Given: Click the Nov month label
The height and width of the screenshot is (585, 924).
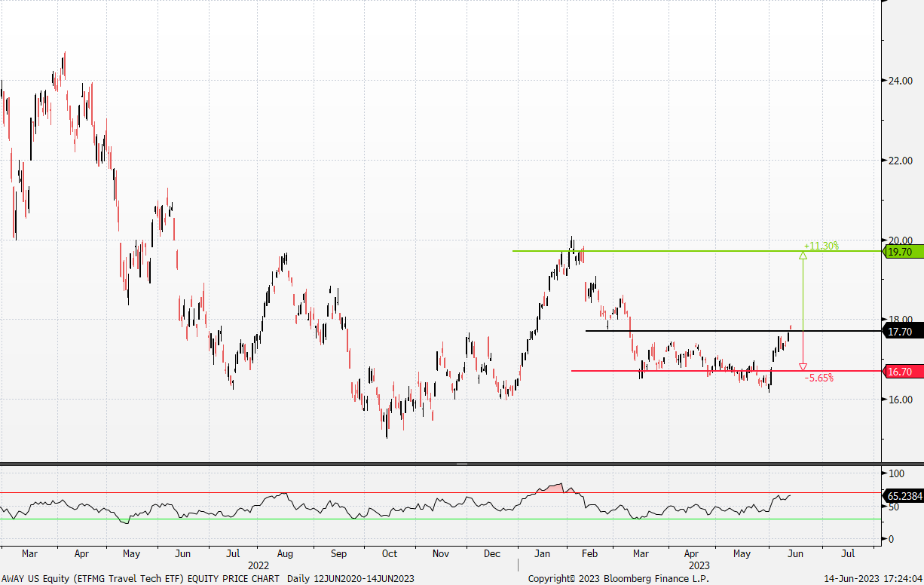Looking at the screenshot, I should [442, 553].
